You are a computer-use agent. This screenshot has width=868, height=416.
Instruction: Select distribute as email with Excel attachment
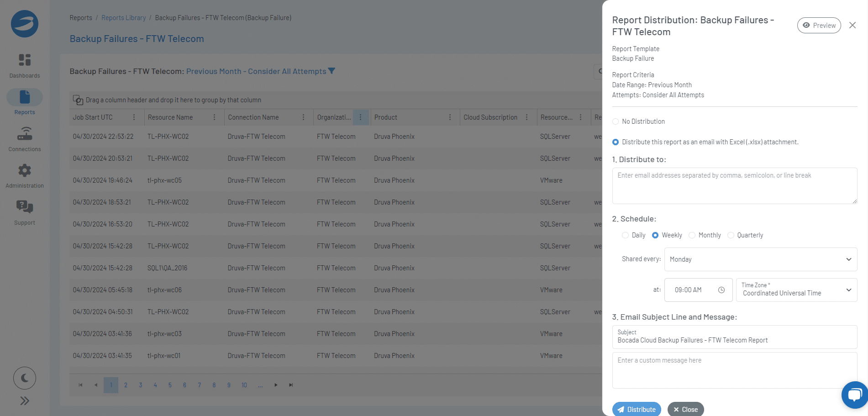tap(615, 142)
